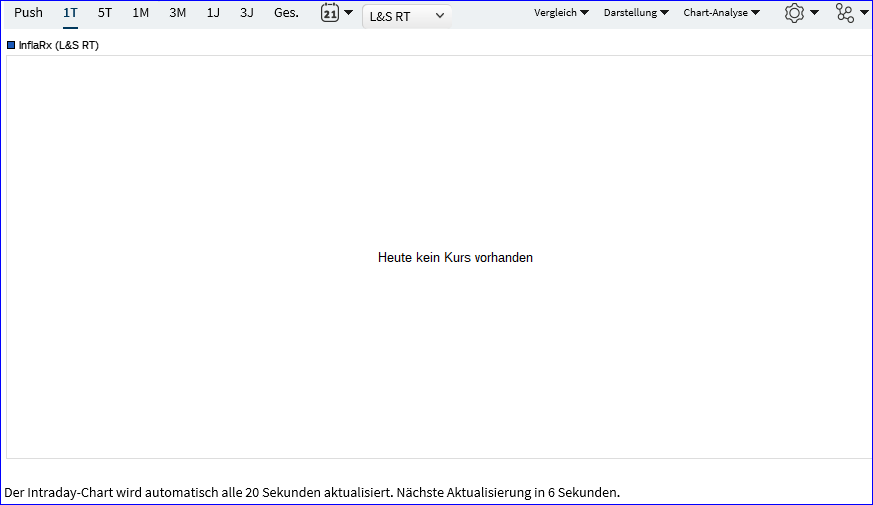Viewport: 873px width, 505px height.
Task: Select the 3M three-month timeframe
Action: (x=178, y=13)
